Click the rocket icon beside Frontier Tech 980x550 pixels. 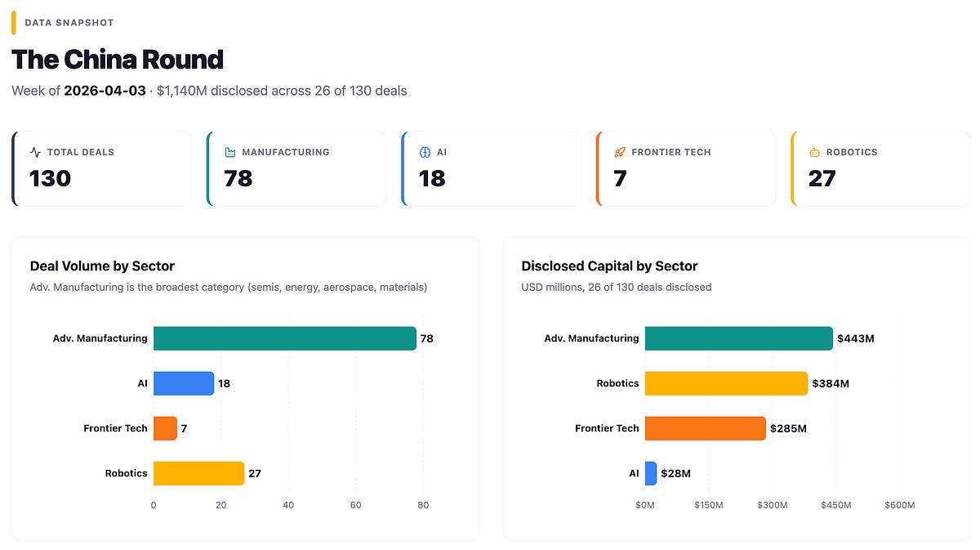(620, 152)
